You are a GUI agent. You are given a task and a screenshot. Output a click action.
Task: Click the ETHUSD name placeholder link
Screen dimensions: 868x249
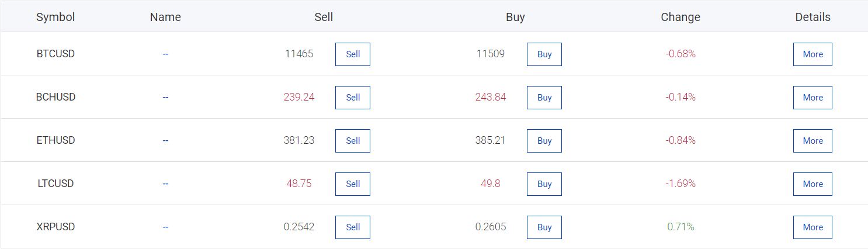[x=165, y=140]
